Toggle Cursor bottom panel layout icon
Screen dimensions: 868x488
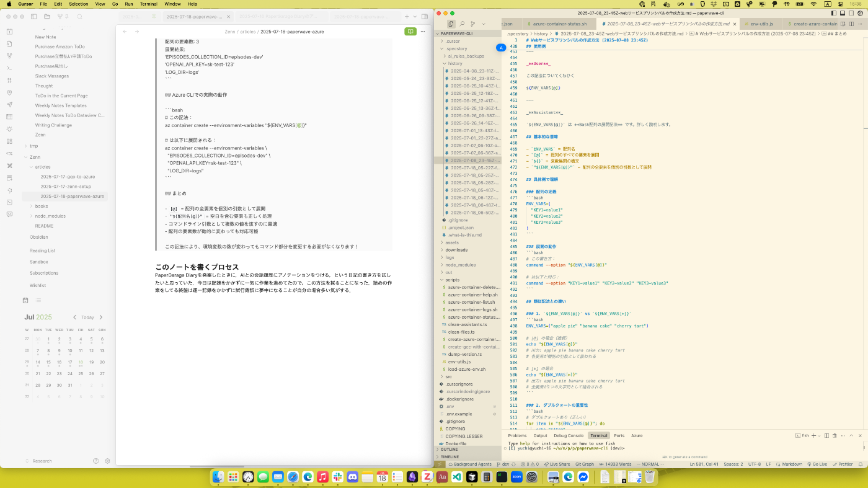842,12
